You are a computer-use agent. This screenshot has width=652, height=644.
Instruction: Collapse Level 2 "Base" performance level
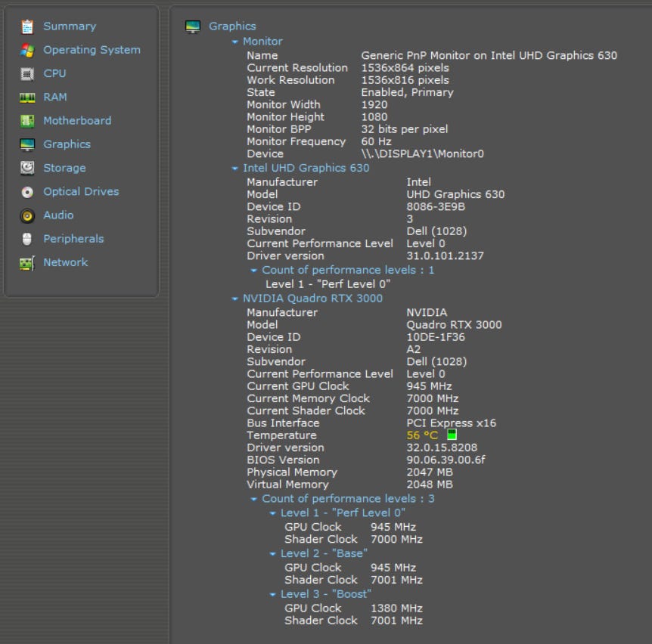(x=273, y=554)
